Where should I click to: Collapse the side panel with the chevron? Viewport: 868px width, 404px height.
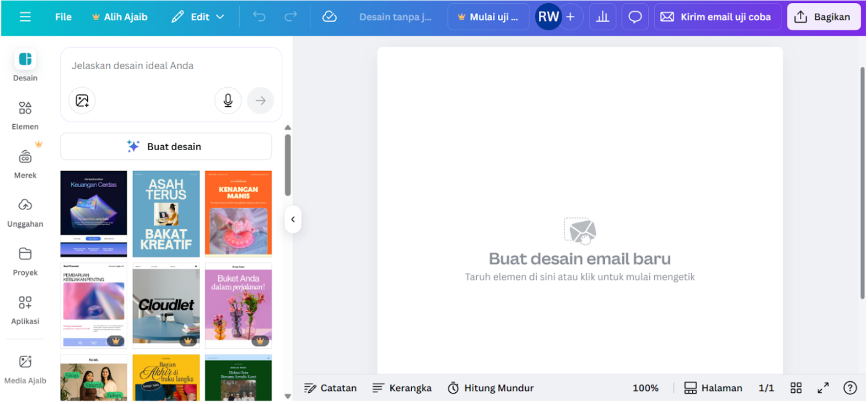click(293, 219)
